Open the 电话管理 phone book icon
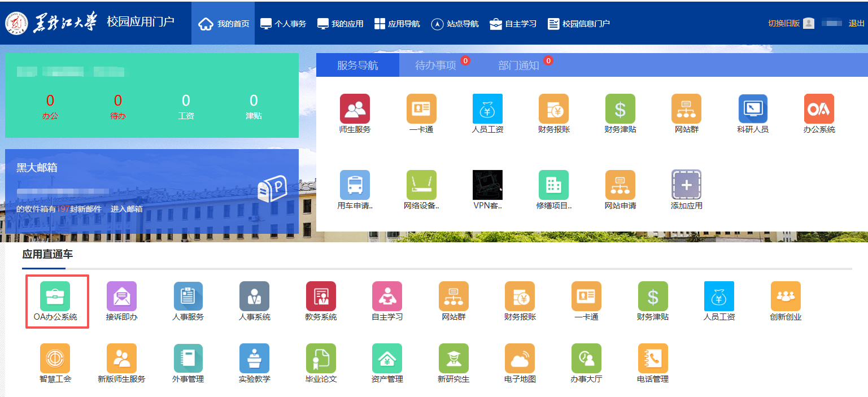Image resolution: width=868 pixels, height=397 pixels. 653,359
